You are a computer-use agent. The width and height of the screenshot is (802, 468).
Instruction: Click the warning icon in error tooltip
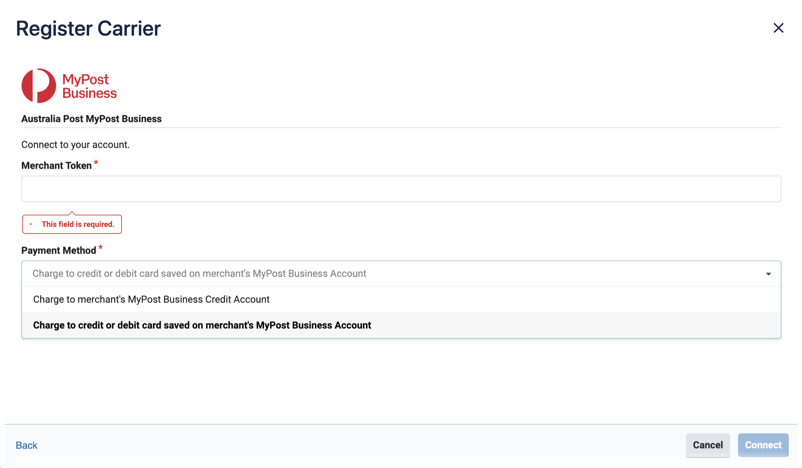point(31,225)
